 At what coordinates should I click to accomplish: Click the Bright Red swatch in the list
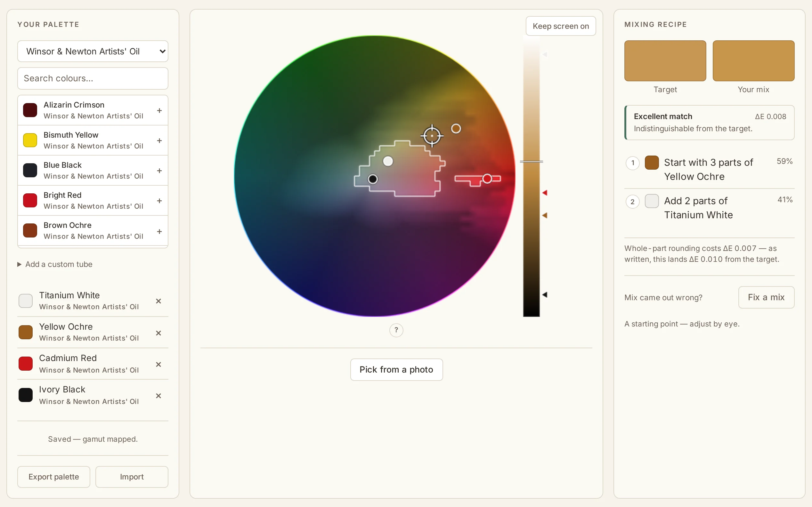[30, 200]
